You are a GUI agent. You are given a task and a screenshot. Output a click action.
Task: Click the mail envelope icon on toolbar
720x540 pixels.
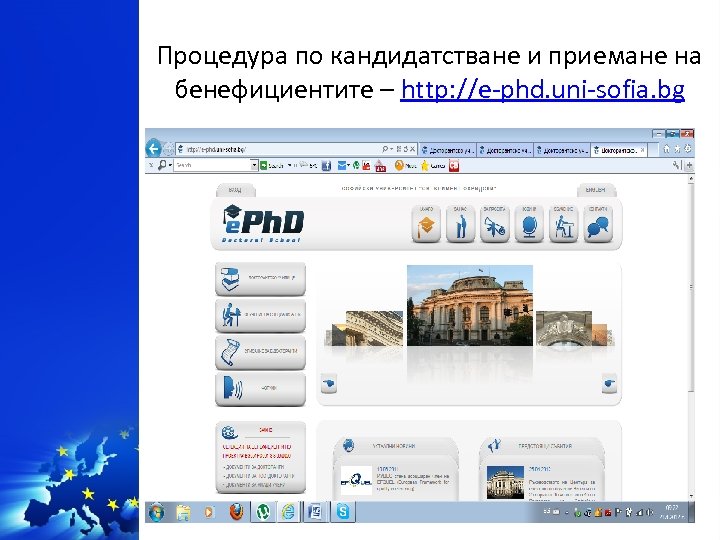[342, 165]
